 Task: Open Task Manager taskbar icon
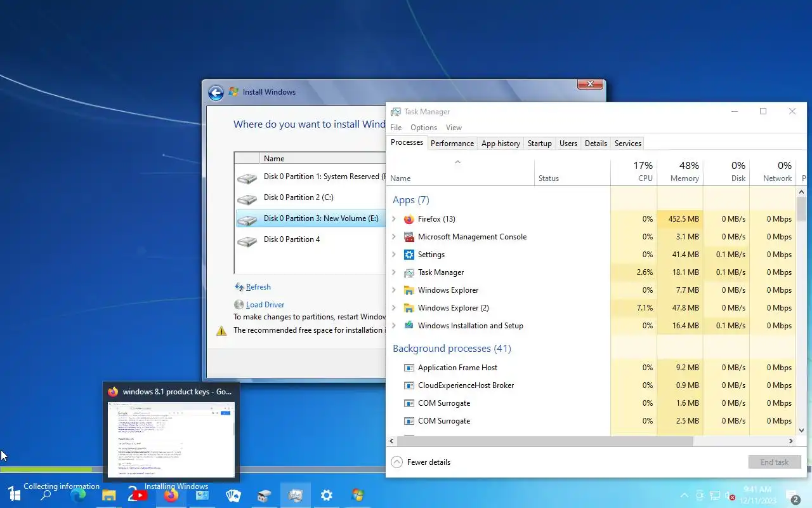[x=295, y=495]
